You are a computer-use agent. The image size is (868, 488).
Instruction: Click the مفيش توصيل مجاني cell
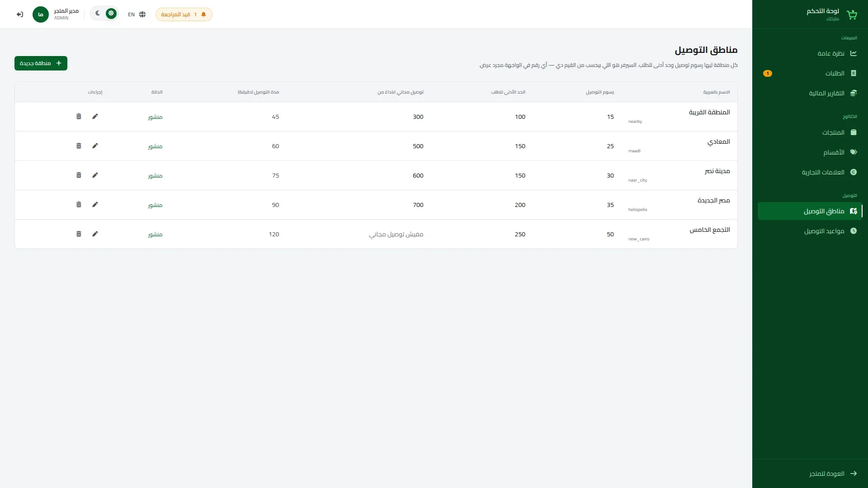pyautogui.click(x=396, y=234)
